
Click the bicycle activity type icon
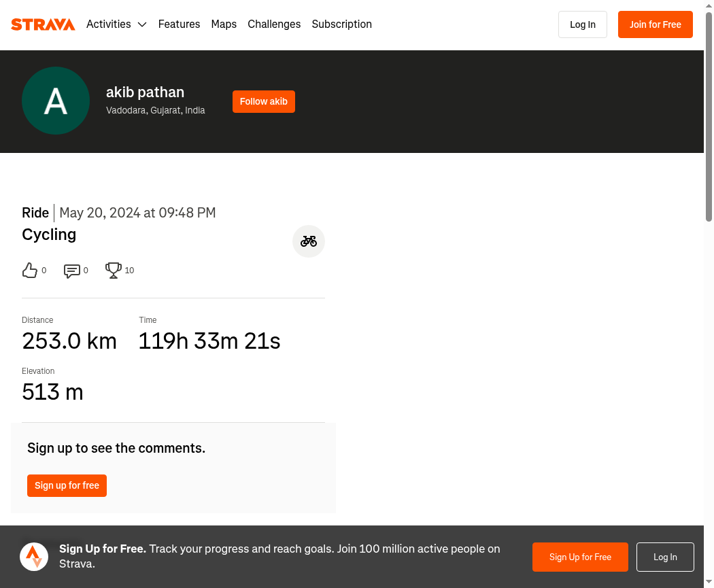pos(309,241)
